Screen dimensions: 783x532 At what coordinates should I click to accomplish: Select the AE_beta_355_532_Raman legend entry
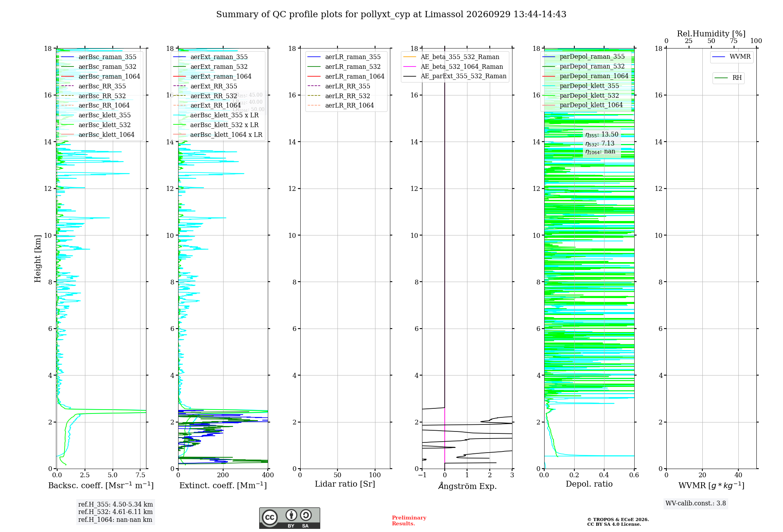click(x=451, y=57)
